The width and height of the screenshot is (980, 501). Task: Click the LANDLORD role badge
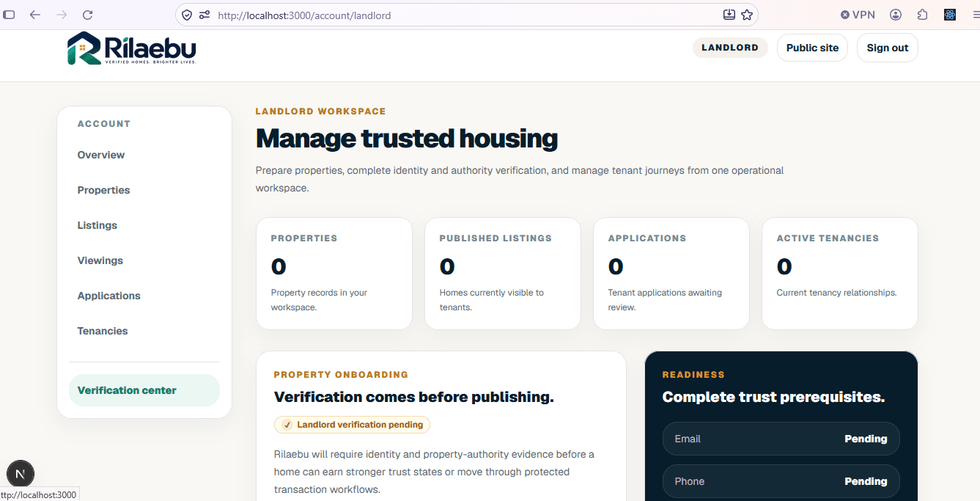[x=730, y=48]
